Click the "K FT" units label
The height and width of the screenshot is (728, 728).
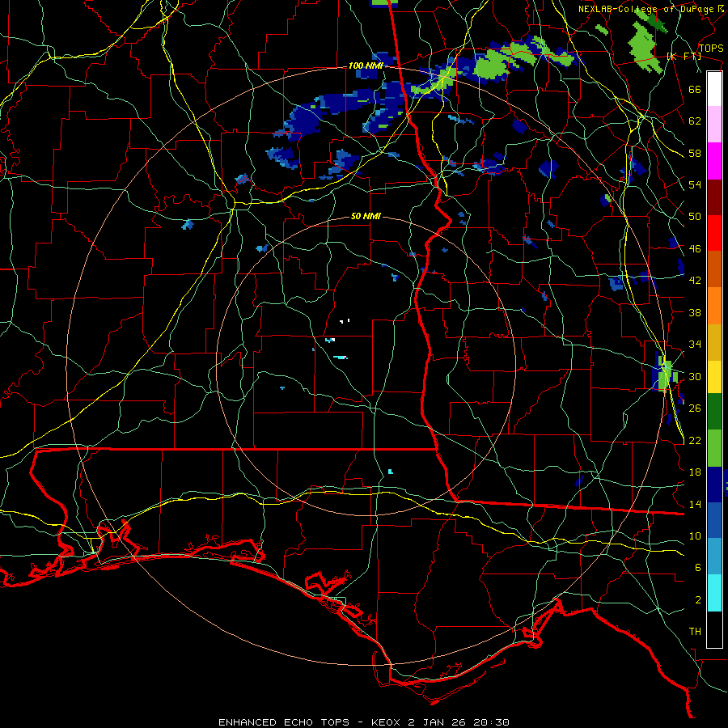[x=684, y=57]
